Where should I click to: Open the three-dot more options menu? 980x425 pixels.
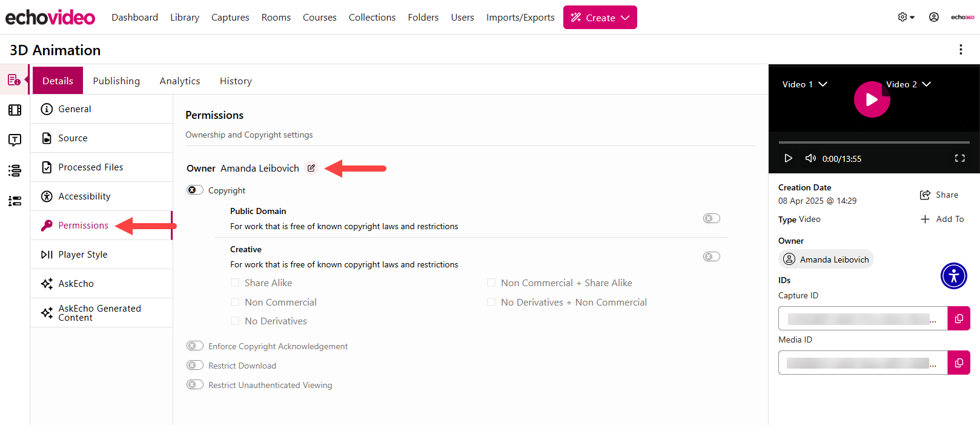[961, 50]
